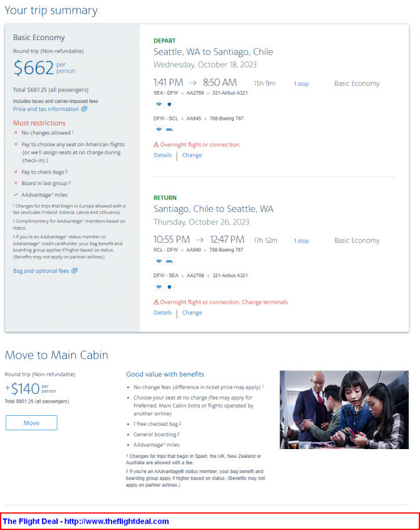Click warning icon on departing overnight flight notice

click(156, 145)
